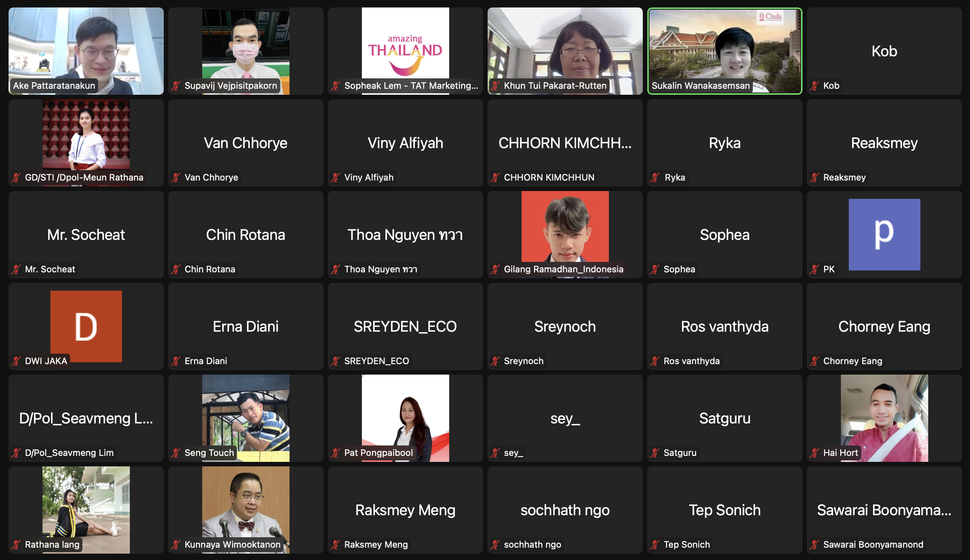Viewport: 970px width, 560px height.
Task: Click muted mic icon beside Sophea label
Action: [x=655, y=269]
